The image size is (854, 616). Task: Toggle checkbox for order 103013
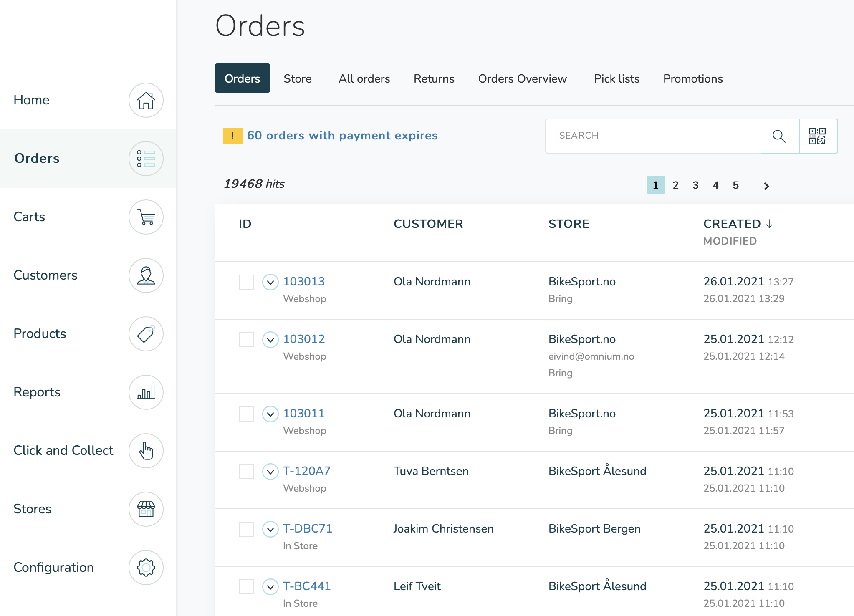(x=247, y=281)
